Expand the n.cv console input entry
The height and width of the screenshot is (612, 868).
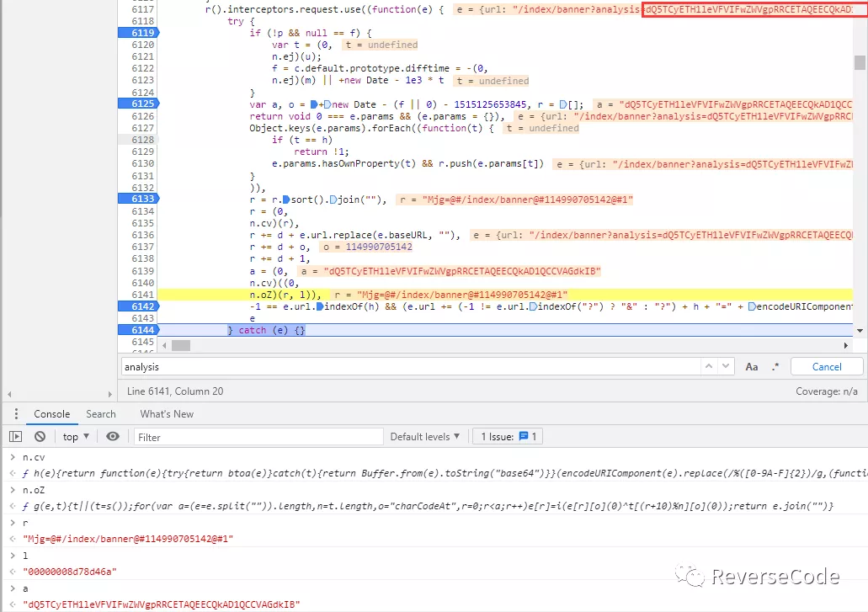coord(12,457)
